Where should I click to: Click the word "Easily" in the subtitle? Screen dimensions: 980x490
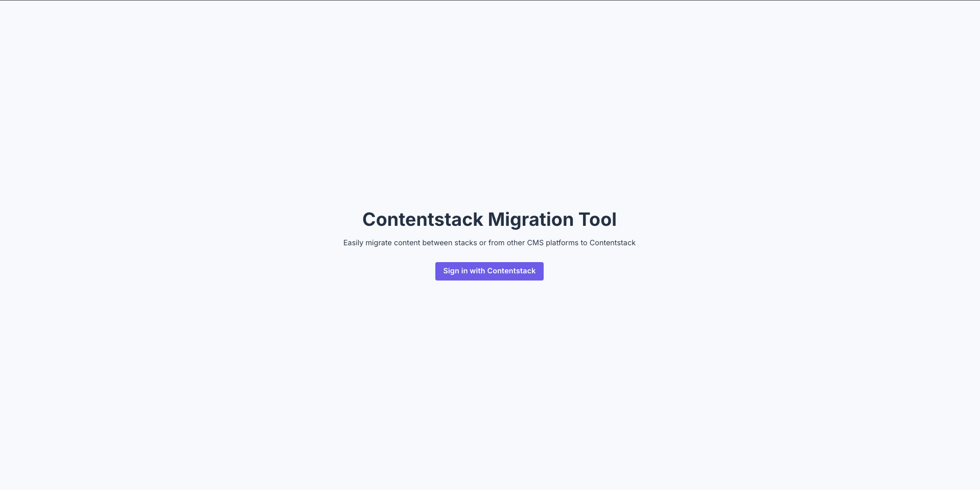point(353,243)
